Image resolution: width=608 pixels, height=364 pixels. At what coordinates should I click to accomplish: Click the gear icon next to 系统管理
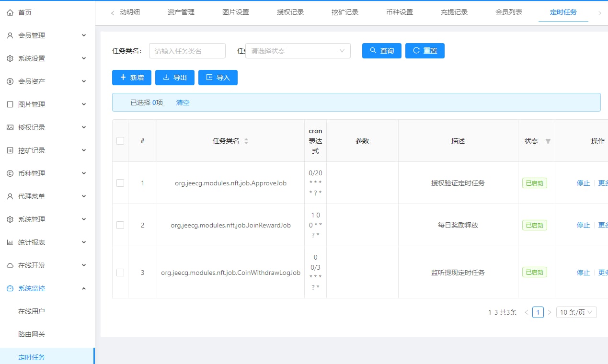(10, 219)
